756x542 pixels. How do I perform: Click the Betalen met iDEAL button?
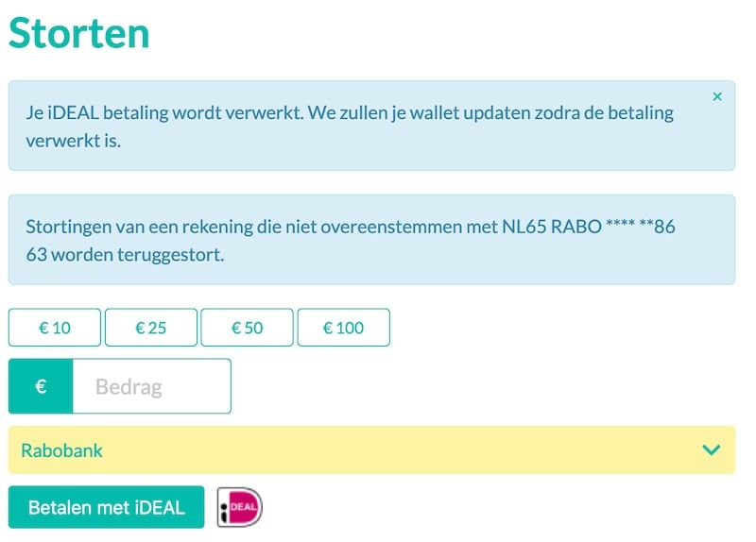tap(107, 507)
